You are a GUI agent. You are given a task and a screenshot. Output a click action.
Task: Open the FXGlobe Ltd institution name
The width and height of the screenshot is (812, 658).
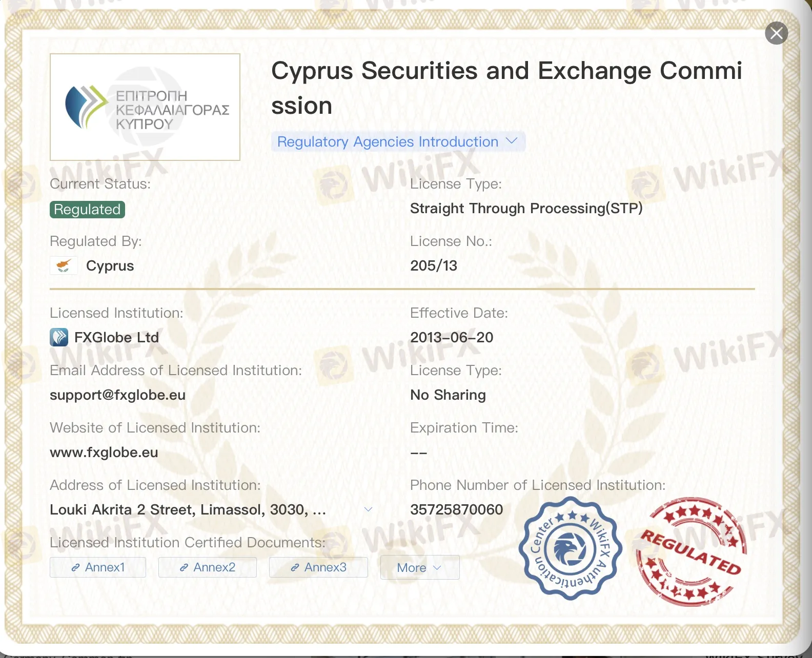116,337
